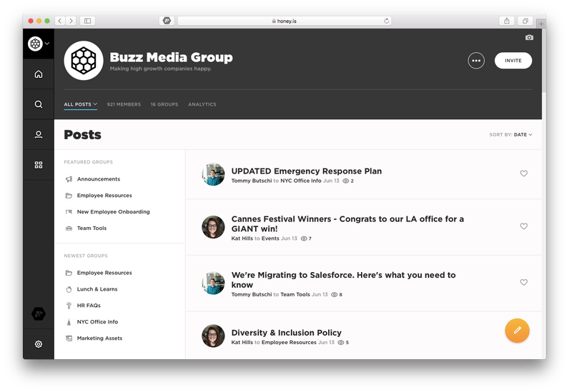Open search from the sidebar magnifier icon
The width and height of the screenshot is (569, 392).
click(x=39, y=104)
